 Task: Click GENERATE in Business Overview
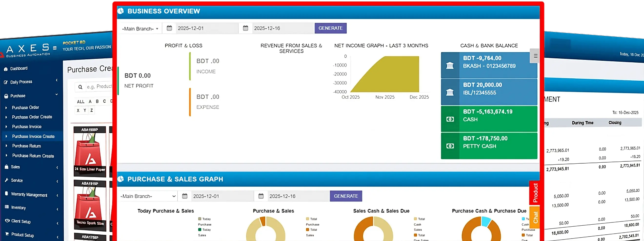(x=331, y=28)
